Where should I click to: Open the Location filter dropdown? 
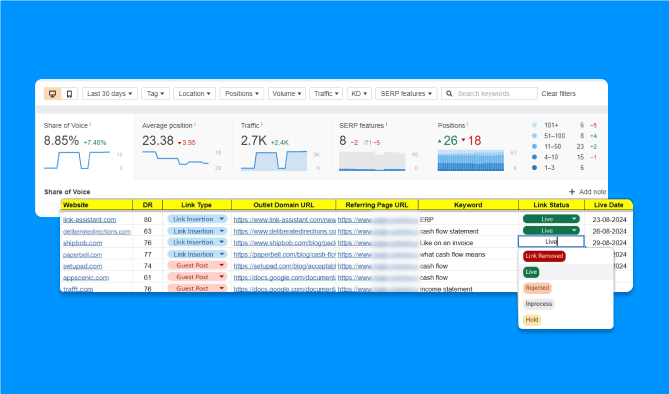click(x=194, y=93)
